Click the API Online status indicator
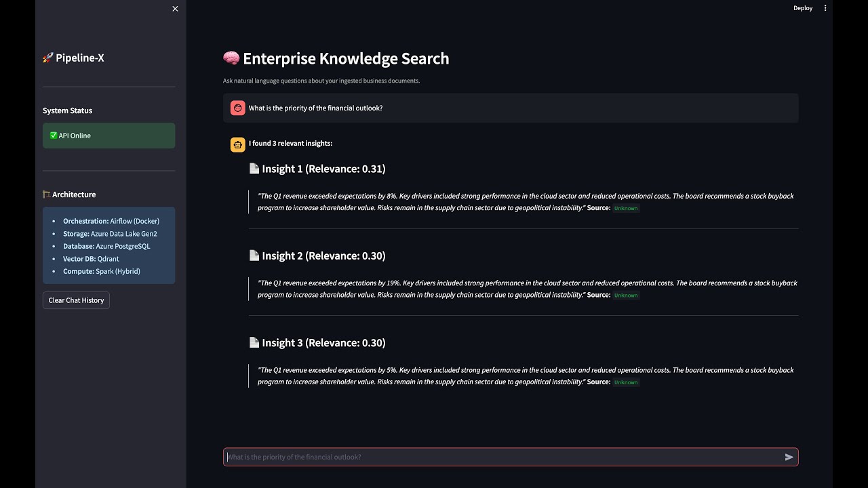The image size is (868, 488). click(x=108, y=136)
